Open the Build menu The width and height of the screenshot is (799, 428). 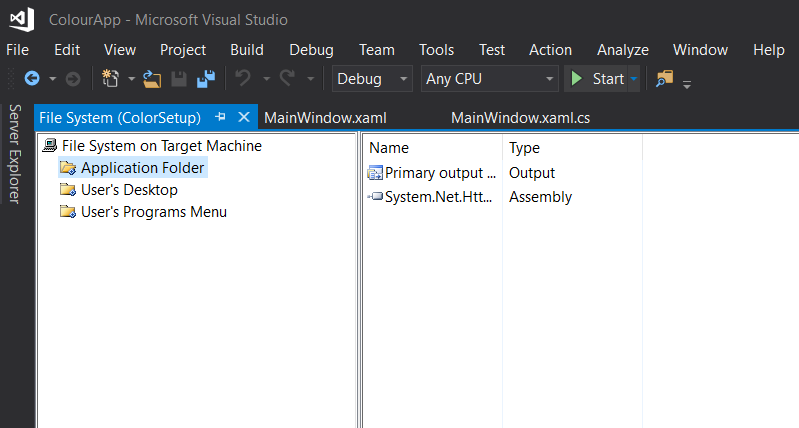tap(247, 50)
